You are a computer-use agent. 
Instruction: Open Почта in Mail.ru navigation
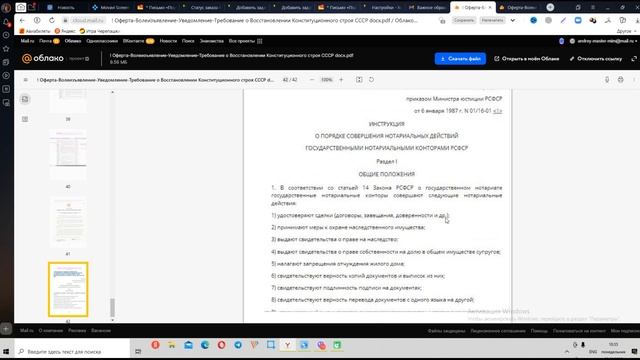click(49, 41)
